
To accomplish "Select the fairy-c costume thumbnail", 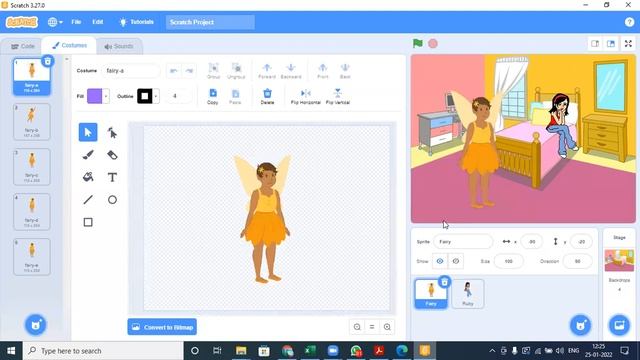I will (31, 167).
